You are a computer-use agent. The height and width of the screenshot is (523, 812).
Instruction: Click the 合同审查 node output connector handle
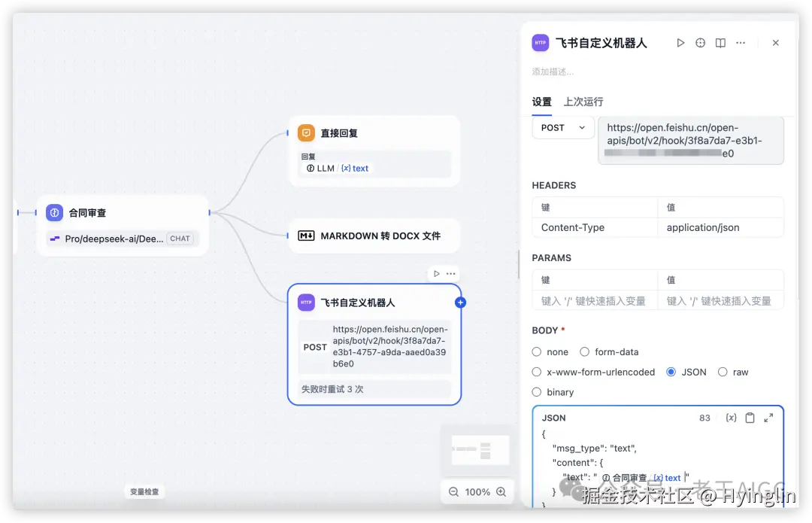[209, 212]
